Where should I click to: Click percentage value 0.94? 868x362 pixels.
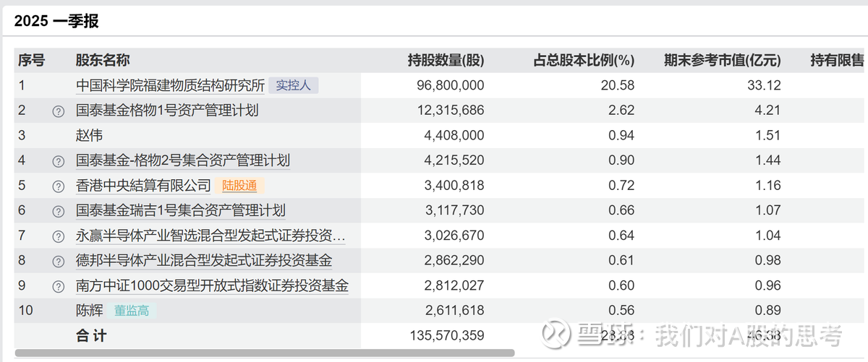pos(621,136)
